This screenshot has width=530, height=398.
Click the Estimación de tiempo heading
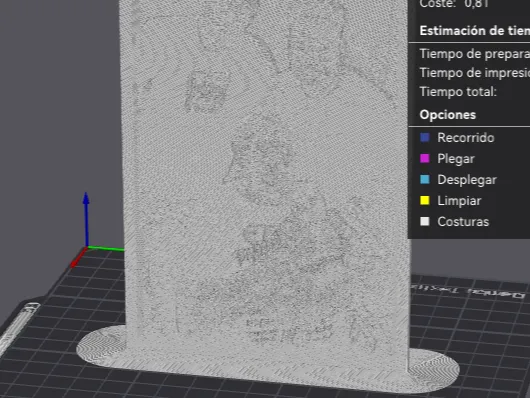pos(475,31)
